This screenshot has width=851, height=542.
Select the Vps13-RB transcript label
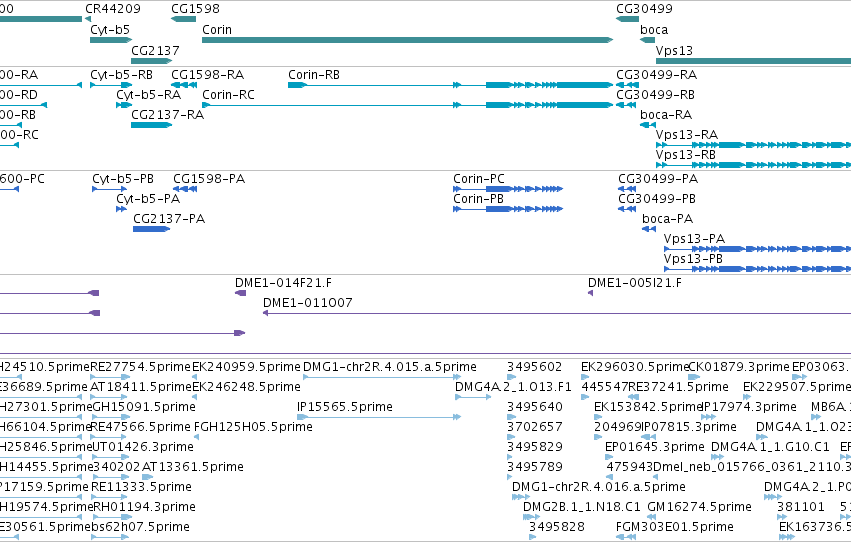(x=685, y=155)
